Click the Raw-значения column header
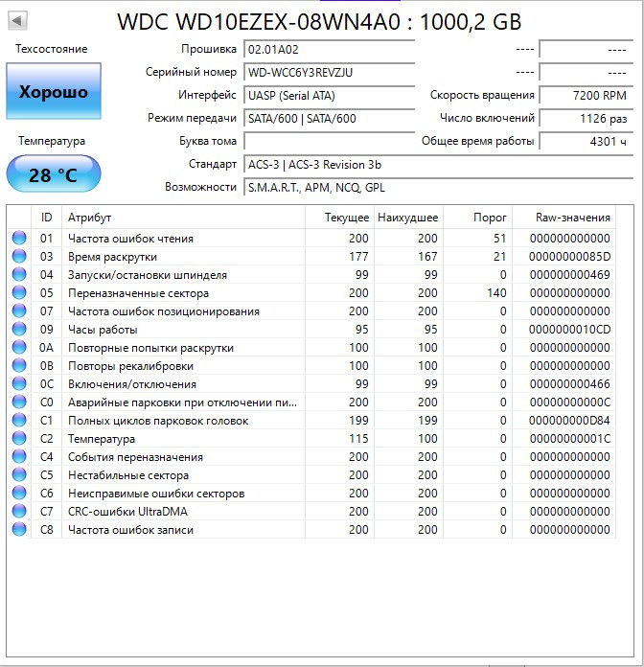 [x=573, y=218]
